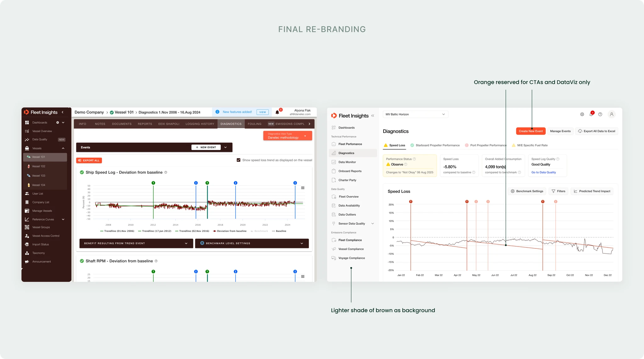Click Data Quality icon in dark sidebar
The width and height of the screenshot is (644, 359).
27,139
